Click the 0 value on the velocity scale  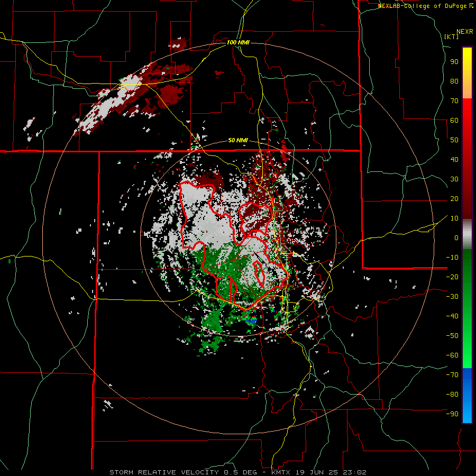(456, 237)
